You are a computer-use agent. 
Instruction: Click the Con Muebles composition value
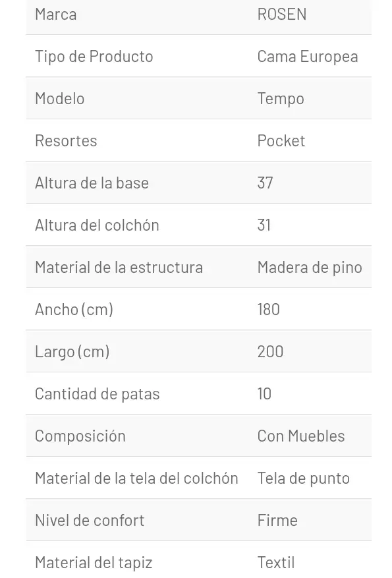tap(301, 436)
